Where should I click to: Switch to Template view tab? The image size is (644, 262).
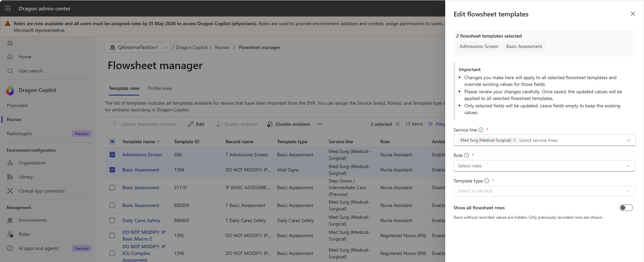[124, 88]
